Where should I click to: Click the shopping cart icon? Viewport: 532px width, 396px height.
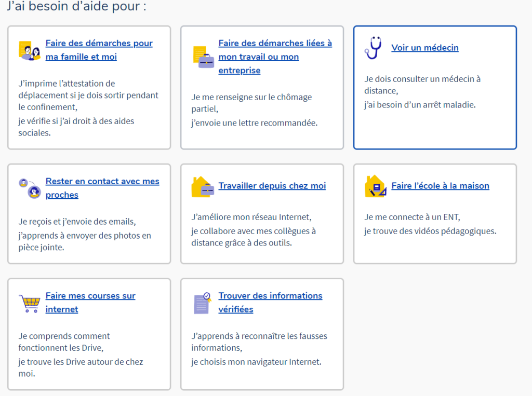30,303
